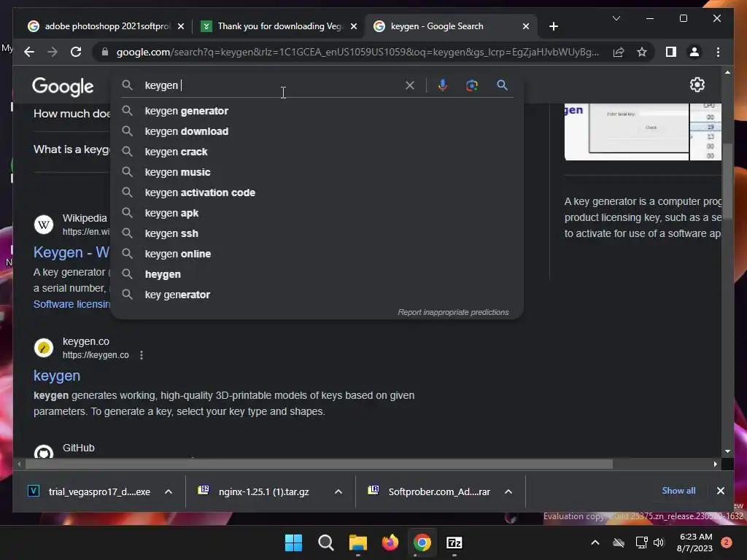Viewport: 747px width, 560px height.
Task: Search by image with Google Lens
Action: (472, 85)
